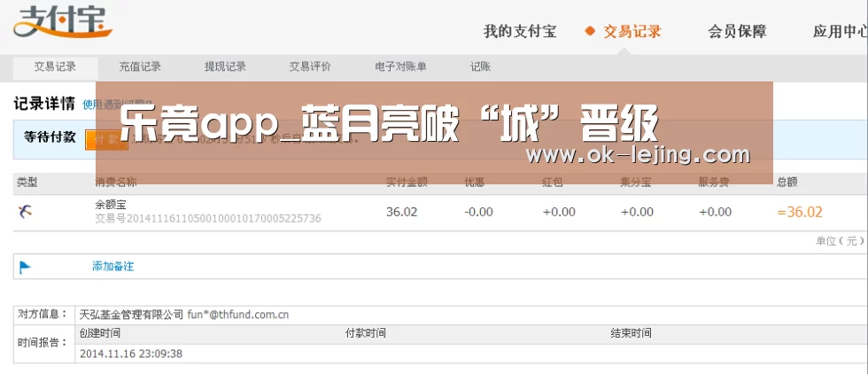Open 我的支付宝 in top navigation
Screen dimensions: 868x374
(x=520, y=31)
